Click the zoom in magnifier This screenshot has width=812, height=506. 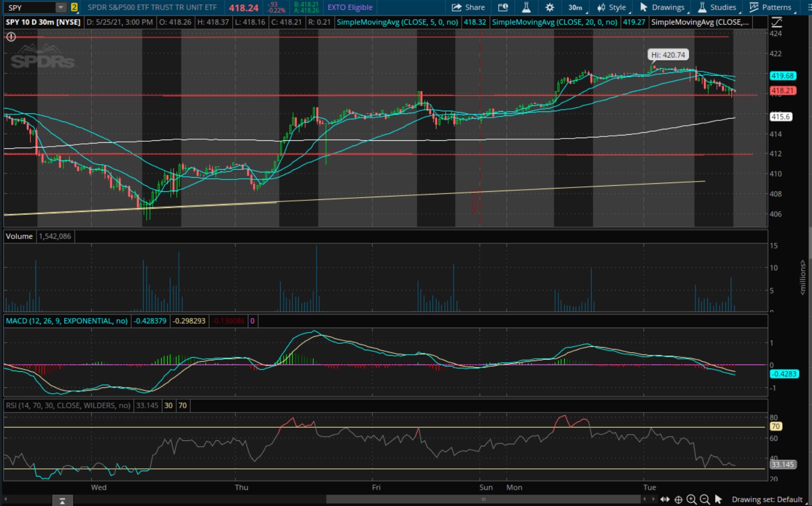[692, 500]
